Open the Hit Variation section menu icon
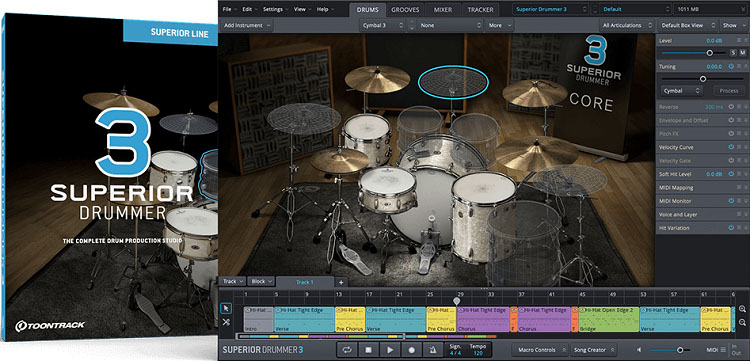Image resolution: width=750 pixels, height=361 pixels. point(739,228)
